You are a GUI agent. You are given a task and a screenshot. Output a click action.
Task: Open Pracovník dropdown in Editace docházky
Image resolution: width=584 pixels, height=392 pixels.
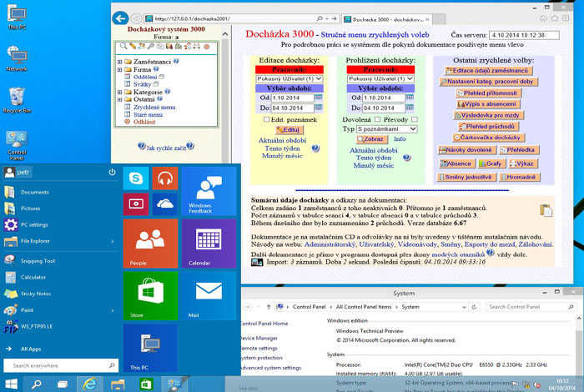pos(289,79)
